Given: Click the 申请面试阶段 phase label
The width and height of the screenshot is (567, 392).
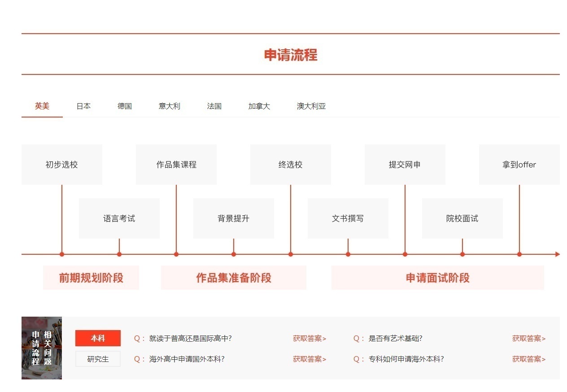Looking at the screenshot, I should pyautogui.click(x=438, y=278).
